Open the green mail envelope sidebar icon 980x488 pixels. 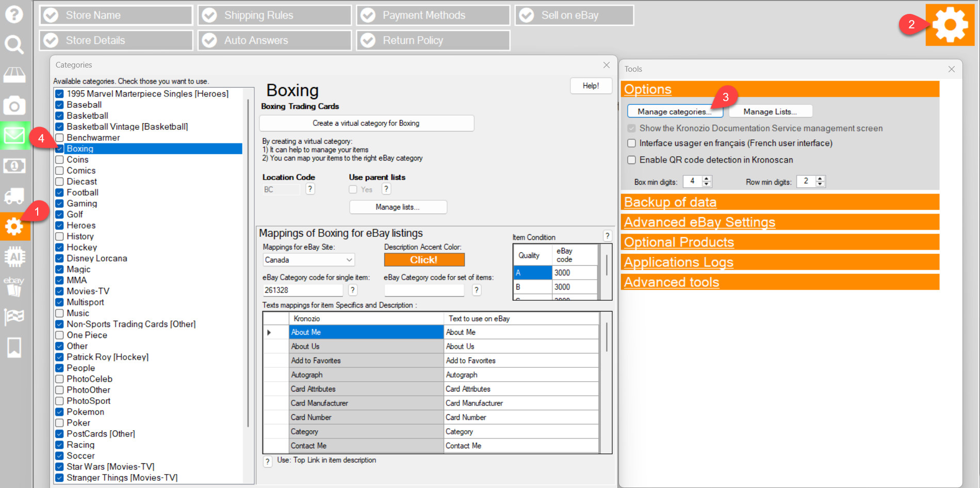(x=14, y=136)
